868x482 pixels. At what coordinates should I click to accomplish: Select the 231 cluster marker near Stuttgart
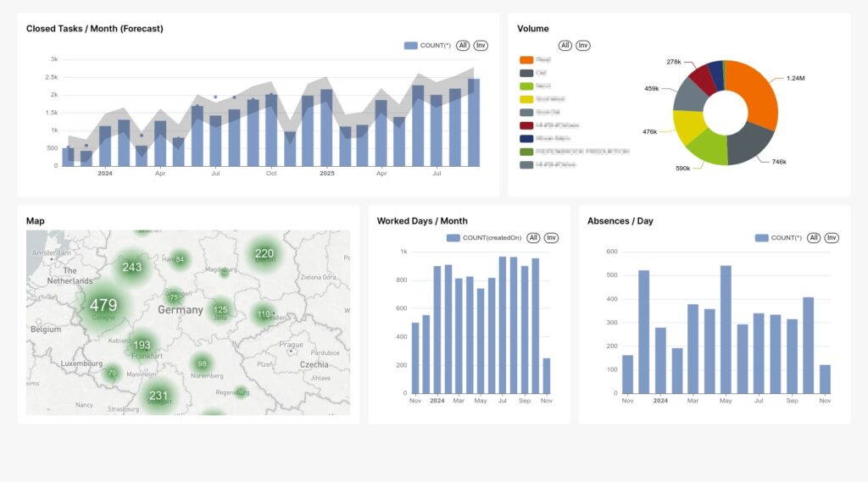point(159,396)
